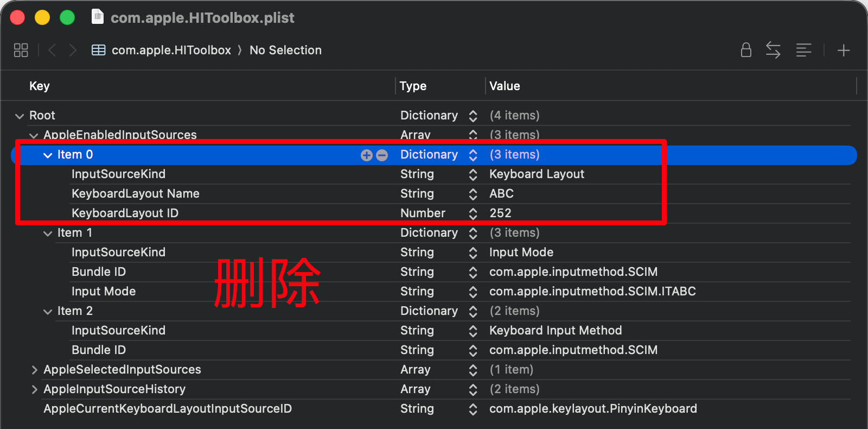Collapse the Item 1 dictionary
This screenshot has width=868, height=429.
pos(48,234)
